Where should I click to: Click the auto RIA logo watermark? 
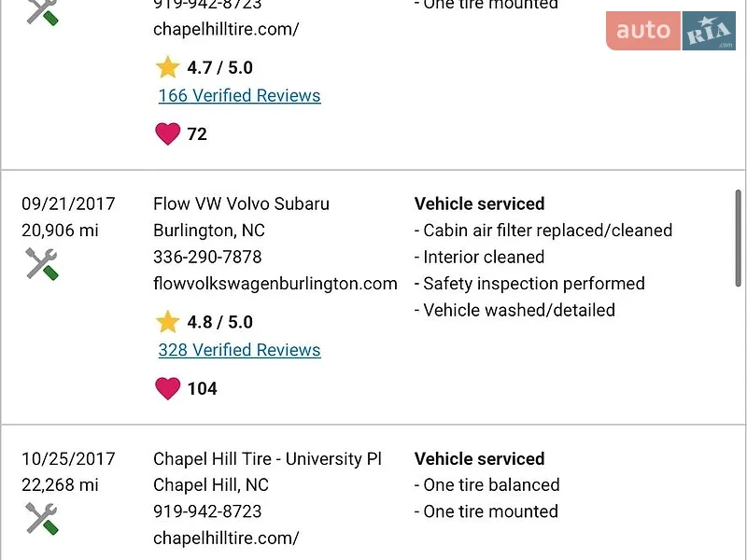click(670, 31)
